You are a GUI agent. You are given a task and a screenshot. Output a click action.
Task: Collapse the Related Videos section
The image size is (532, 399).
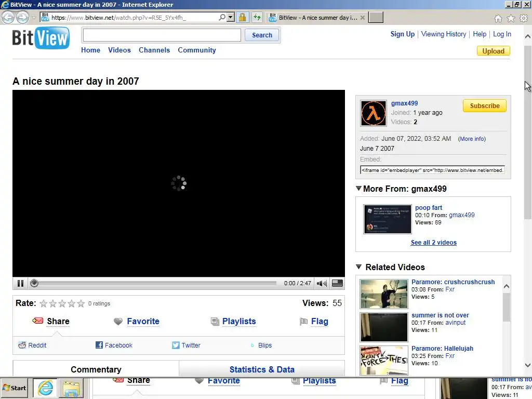[358, 267]
